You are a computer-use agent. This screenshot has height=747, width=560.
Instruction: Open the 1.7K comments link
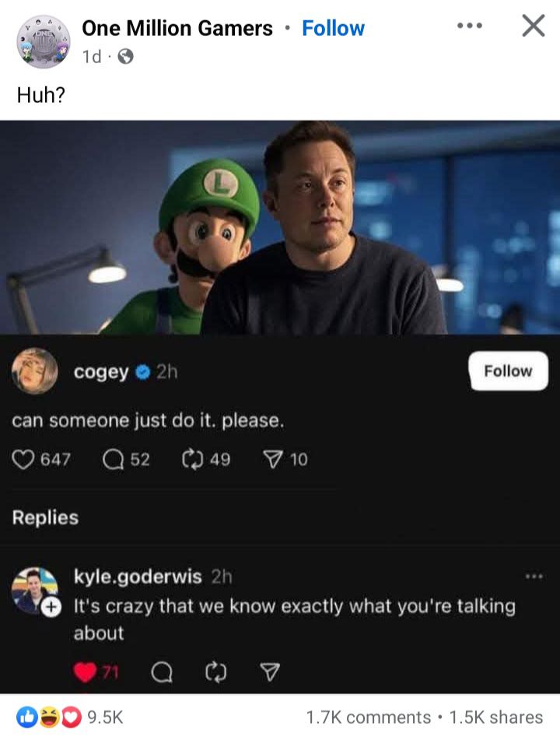368,717
